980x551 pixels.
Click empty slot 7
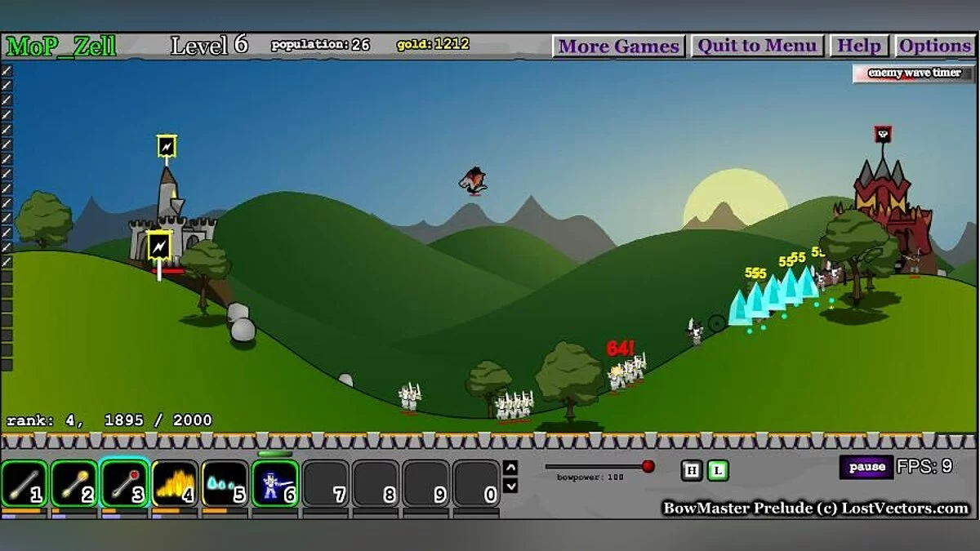pyautogui.click(x=325, y=483)
